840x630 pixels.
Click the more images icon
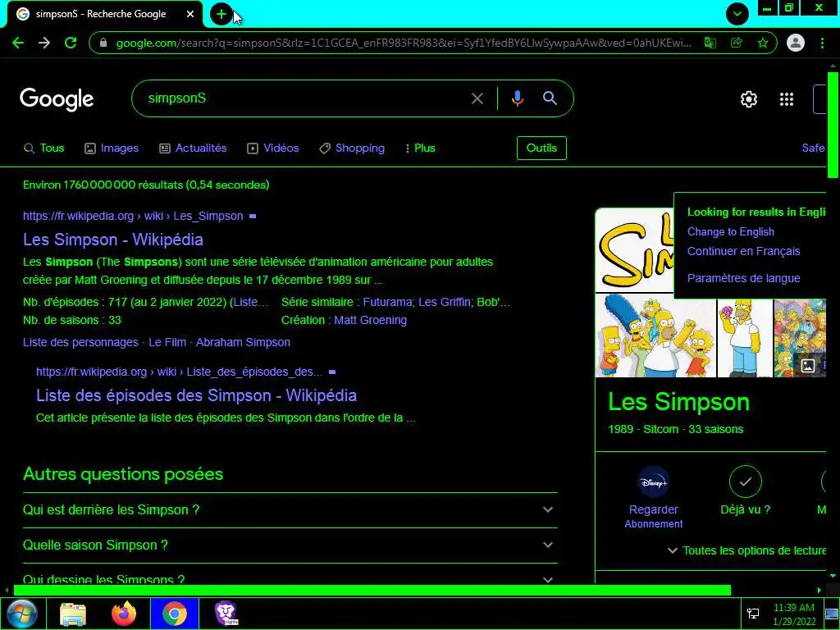click(x=807, y=365)
